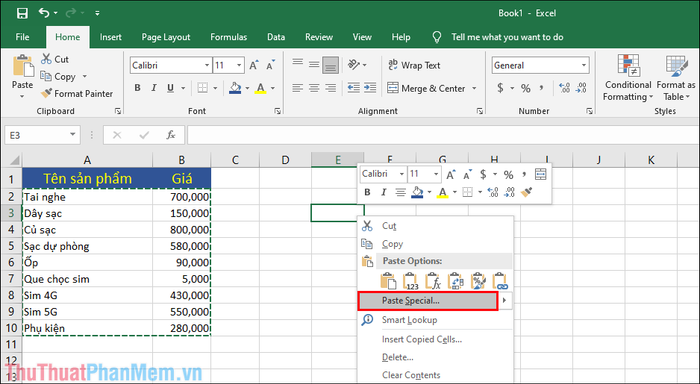Switch to the Insert tab
700x384 pixels.
click(110, 37)
